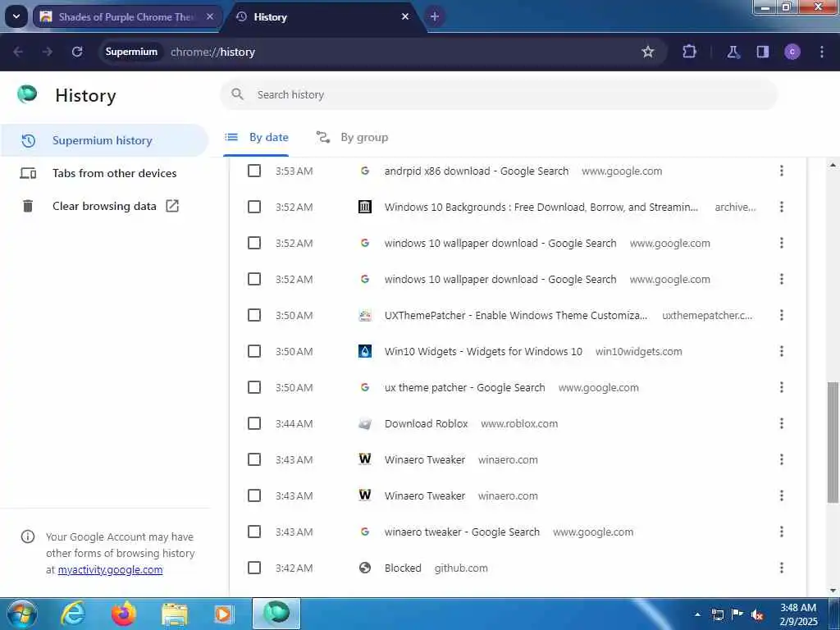
Task: Open the tab search dropdown arrow
Action: click(x=16, y=16)
